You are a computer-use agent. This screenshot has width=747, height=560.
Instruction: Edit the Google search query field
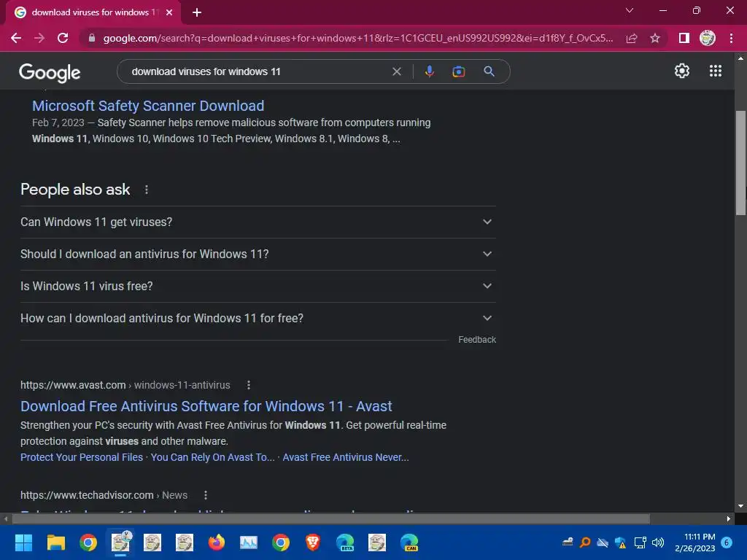(x=258, y=71)
